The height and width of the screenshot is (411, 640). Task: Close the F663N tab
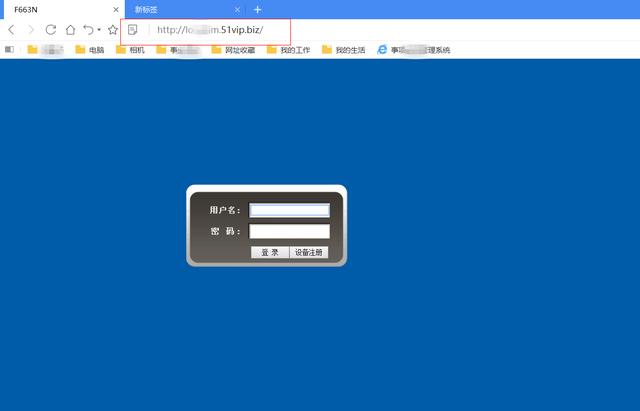tap(116, 9)
